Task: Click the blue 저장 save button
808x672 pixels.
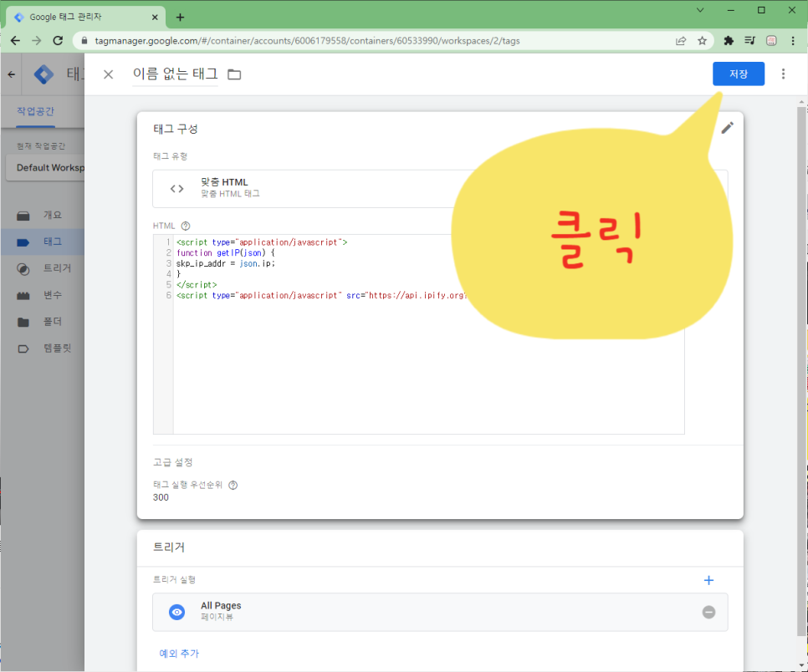Action: 738,74
